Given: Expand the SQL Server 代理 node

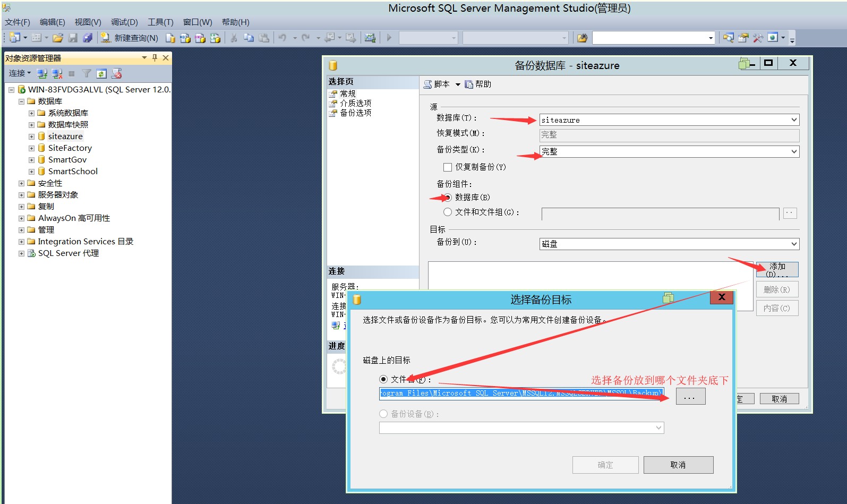Looking at the screenshot, I should (21, 253).
